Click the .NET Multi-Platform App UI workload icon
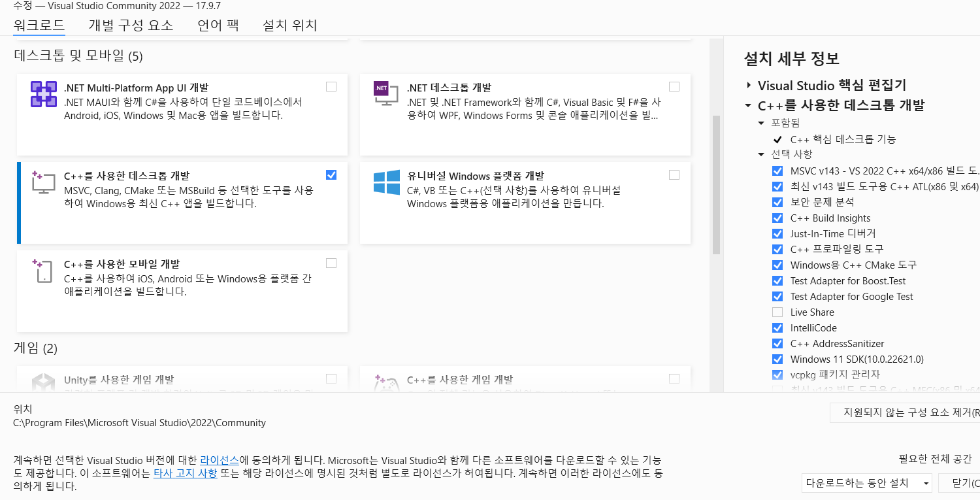Screen dimensions: 980x500 (44, 94)
